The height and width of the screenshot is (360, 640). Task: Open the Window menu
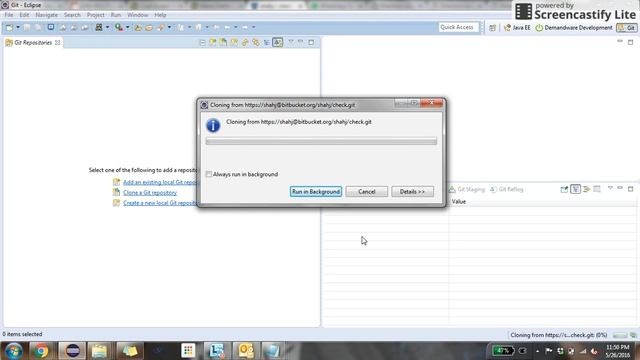(138, 15)
